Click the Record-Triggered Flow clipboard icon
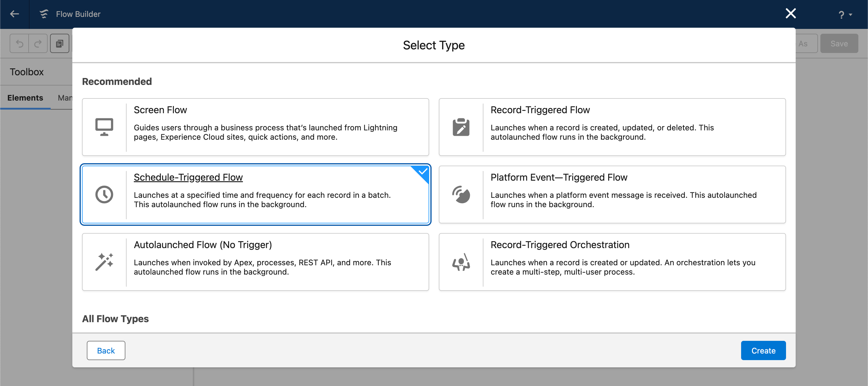This screenshot has width=868, height=386. click(461, 127)
